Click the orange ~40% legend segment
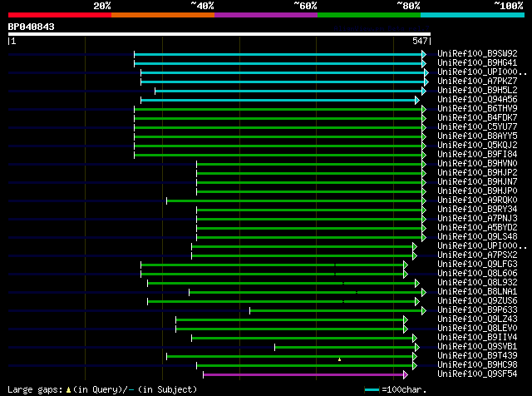The height and width of the screenshot is (396, 532). pos(163,15)
